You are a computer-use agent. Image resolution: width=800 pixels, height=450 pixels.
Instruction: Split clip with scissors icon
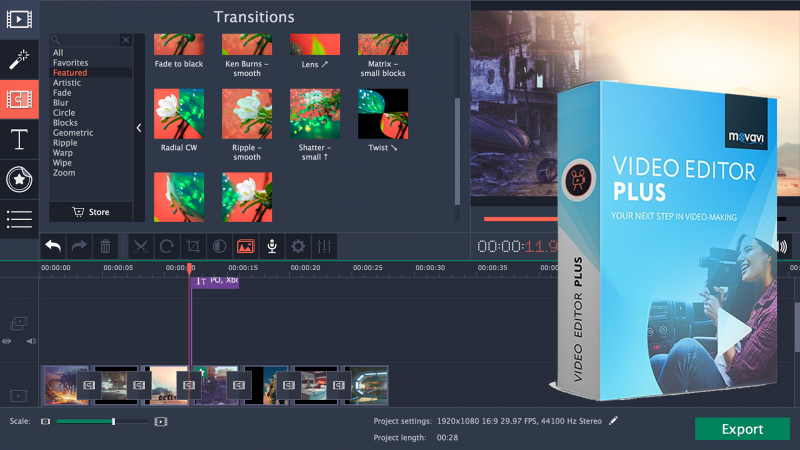pyautogui.click(x=141, y=246)
